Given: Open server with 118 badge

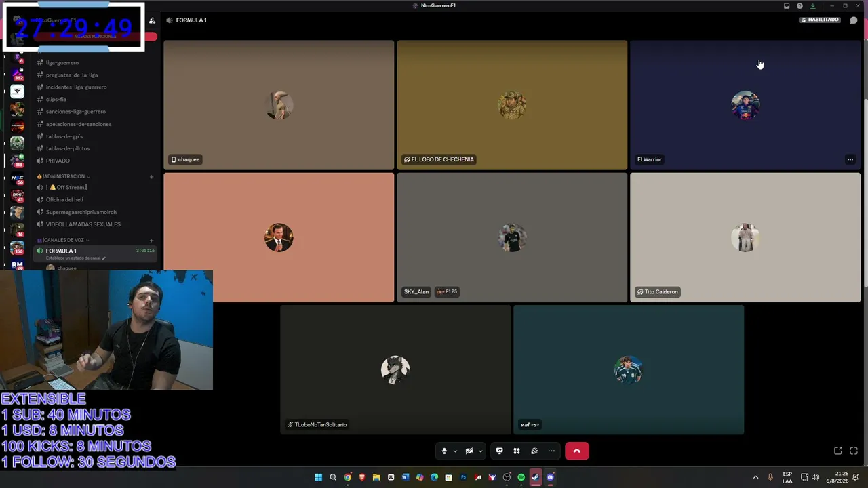Looking at the screenshot, I should (x=17, y=161).
